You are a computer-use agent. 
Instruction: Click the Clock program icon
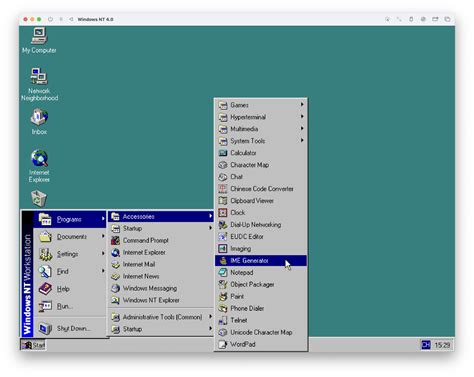click(x=223, y=213)
